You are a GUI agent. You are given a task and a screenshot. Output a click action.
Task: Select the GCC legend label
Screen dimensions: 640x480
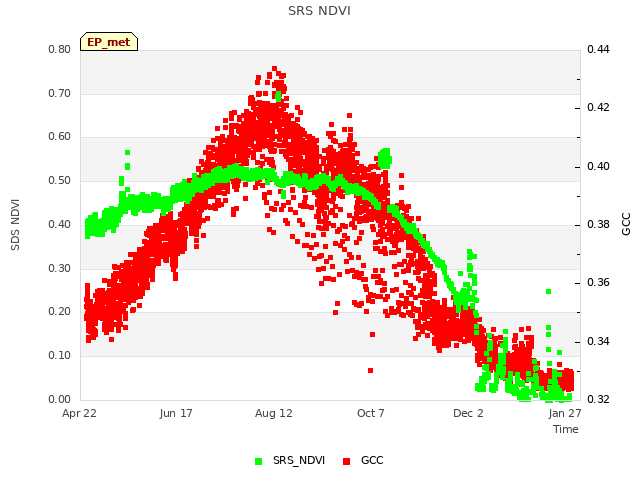pyautogui.click(x=372, y=460)
